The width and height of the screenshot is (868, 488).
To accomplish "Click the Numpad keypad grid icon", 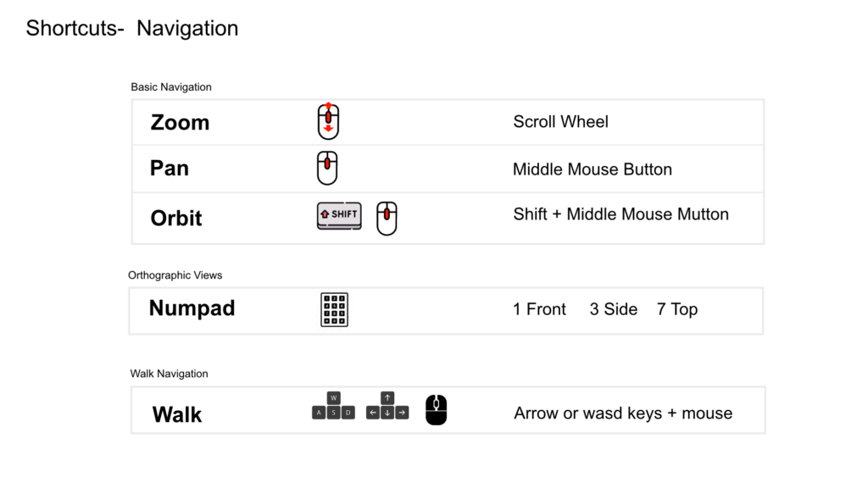I will (x=334, y=310).
